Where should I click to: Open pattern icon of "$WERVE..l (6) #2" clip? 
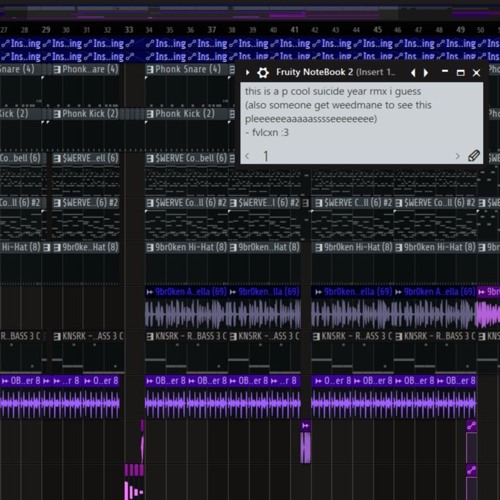tap(234, 203)
